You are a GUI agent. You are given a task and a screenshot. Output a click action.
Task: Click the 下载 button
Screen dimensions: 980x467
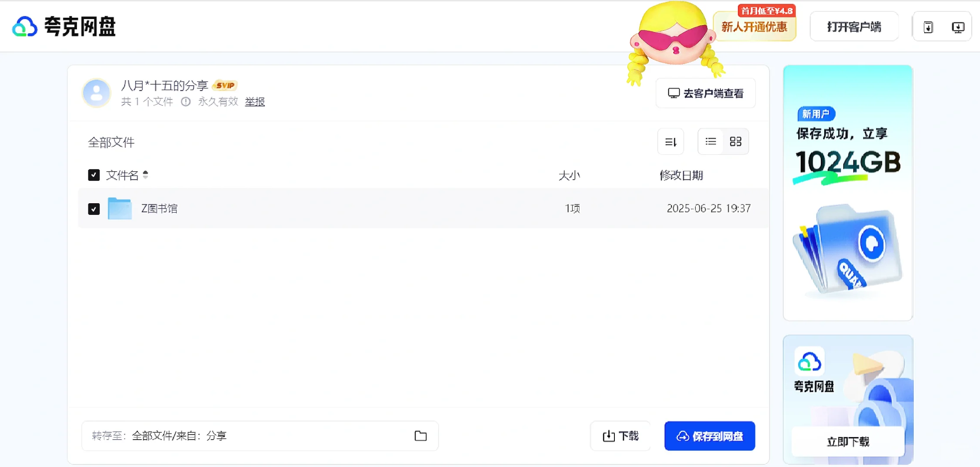(x=620, y=436)
